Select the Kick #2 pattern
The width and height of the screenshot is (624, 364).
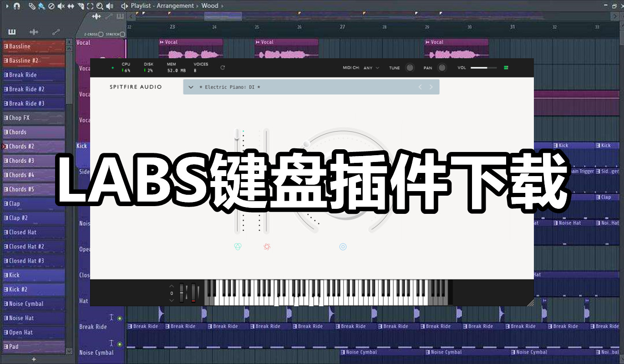pyautogui.click(x=34, y=289)
